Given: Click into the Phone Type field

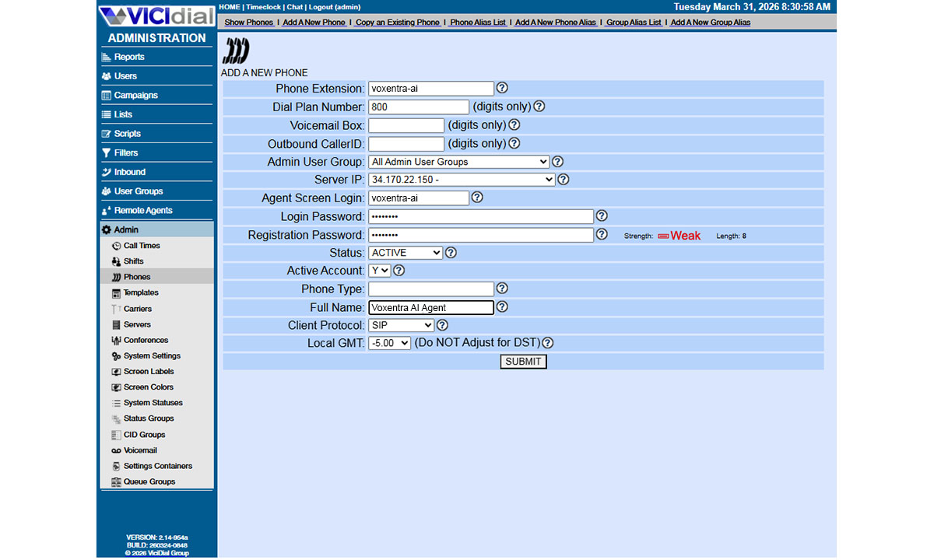Looking at the screenshot, I should click(x=431, y=289).
